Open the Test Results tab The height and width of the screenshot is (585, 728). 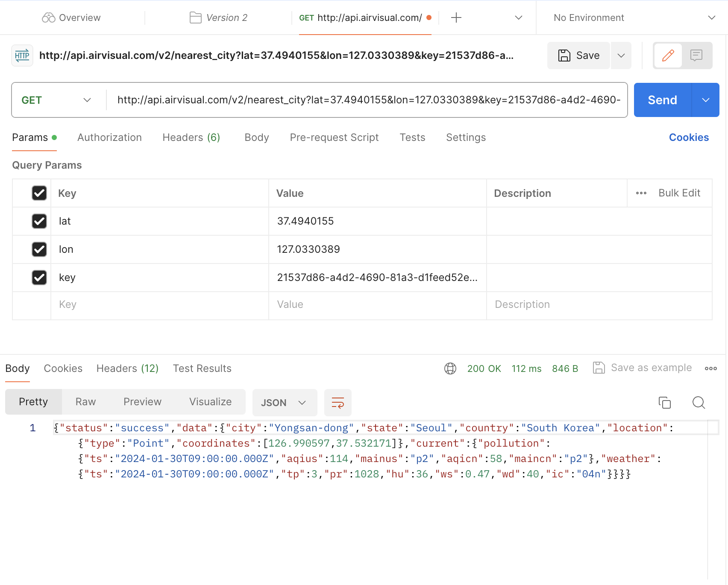(202, 369)
